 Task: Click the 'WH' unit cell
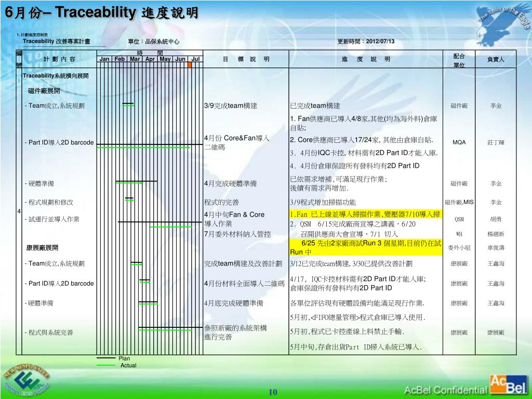point(459,234)
